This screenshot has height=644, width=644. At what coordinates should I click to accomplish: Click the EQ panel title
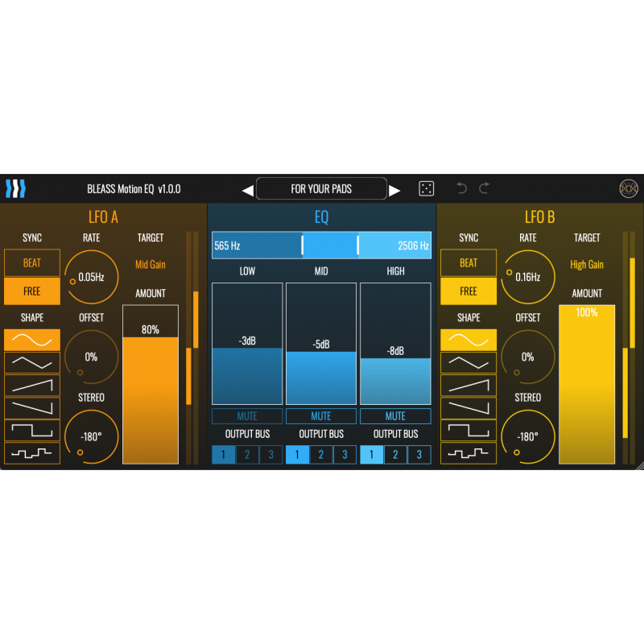321,217
